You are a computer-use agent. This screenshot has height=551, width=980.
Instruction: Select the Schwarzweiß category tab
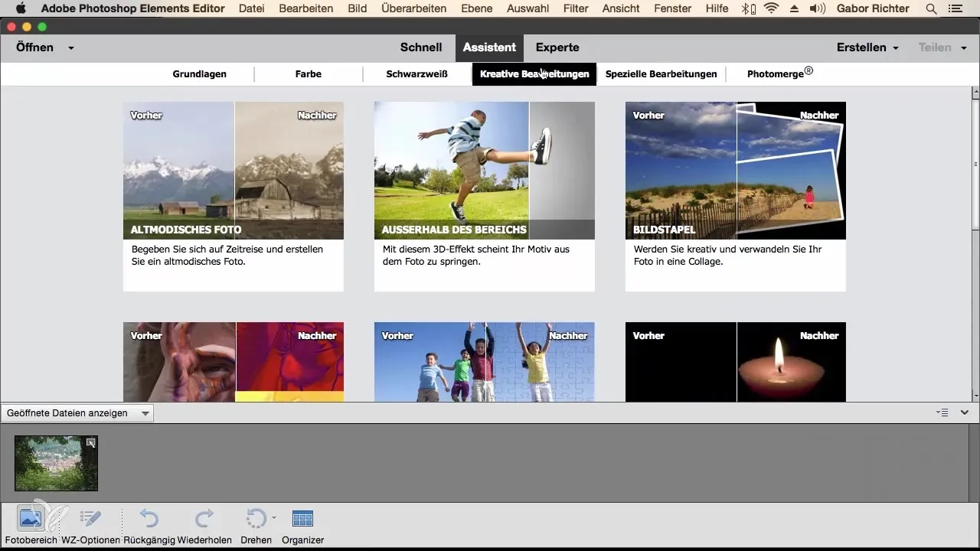[416, 74]
